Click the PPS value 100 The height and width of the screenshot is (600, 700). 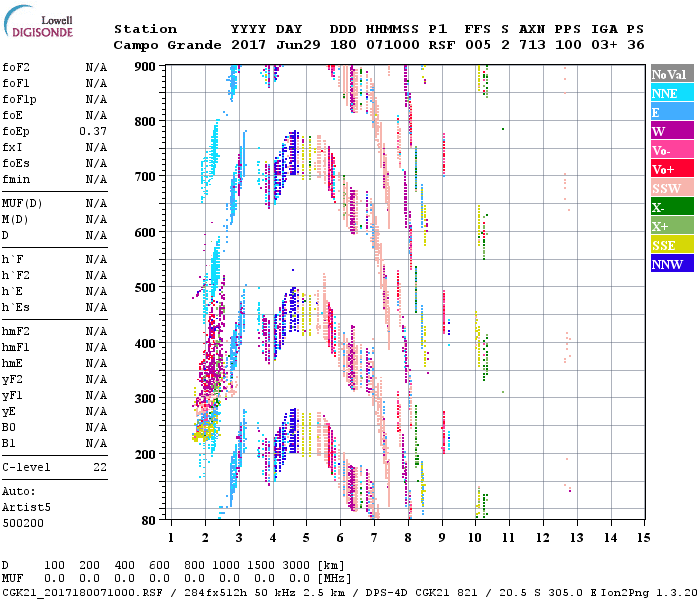click(568, 45)
